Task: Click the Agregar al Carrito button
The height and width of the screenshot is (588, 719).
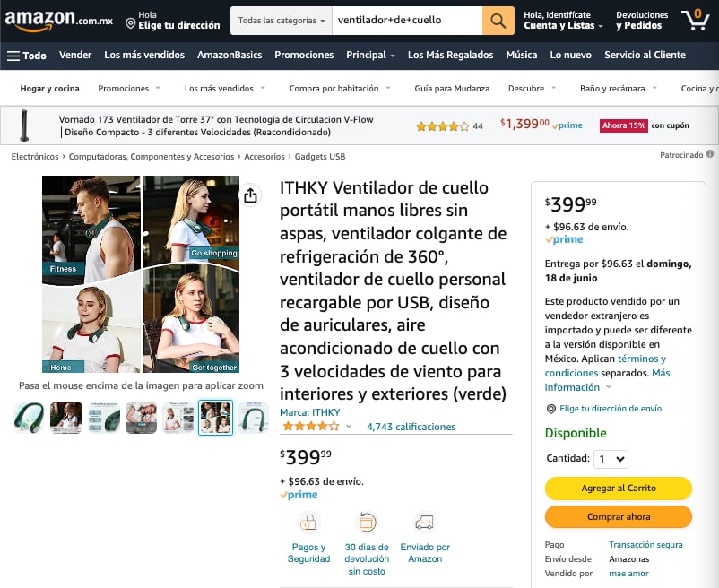Action: 618,489
